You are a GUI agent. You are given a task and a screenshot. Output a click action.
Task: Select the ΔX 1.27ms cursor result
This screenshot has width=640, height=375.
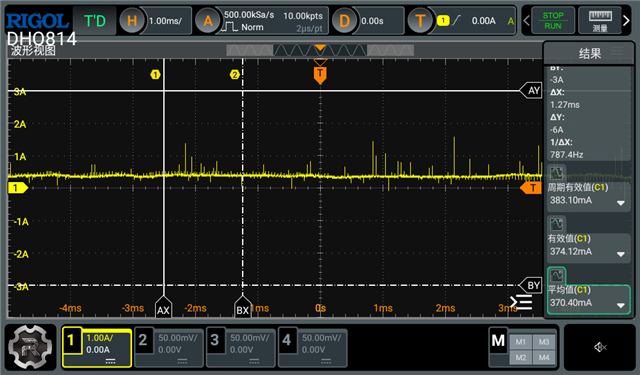[x=565, y=105]
